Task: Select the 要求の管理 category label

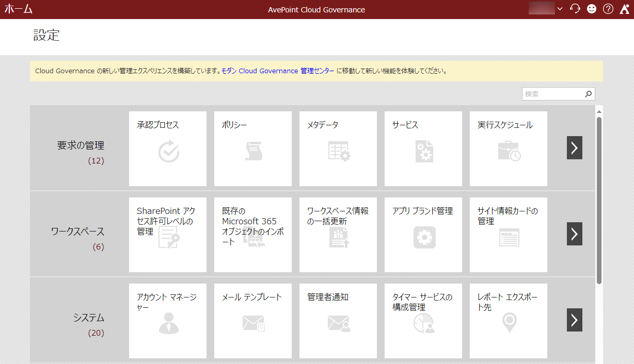Action: (81, 145)
